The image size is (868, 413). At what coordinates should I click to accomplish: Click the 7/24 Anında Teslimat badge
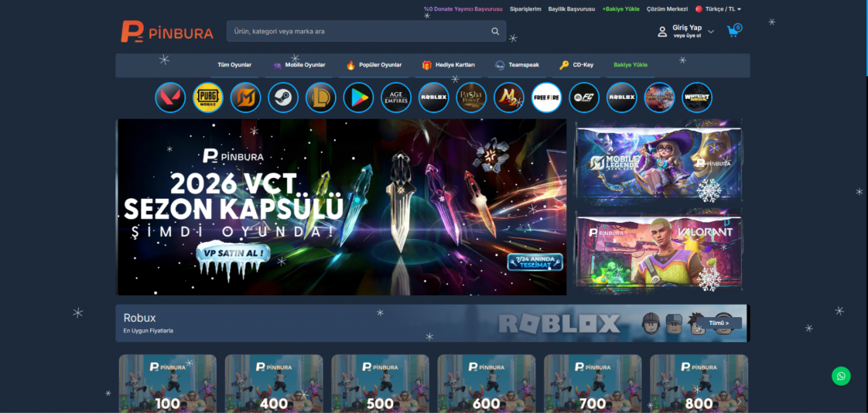(535, 262)
